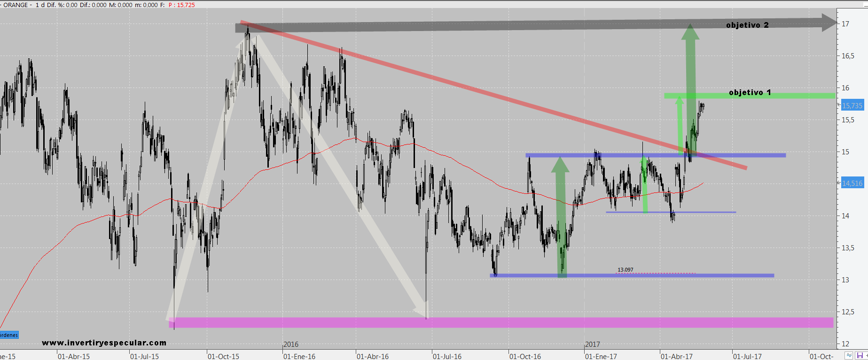Click the www.invertiryespecular.com watermark text
This screenshot has height=360, width=868.
104,343
